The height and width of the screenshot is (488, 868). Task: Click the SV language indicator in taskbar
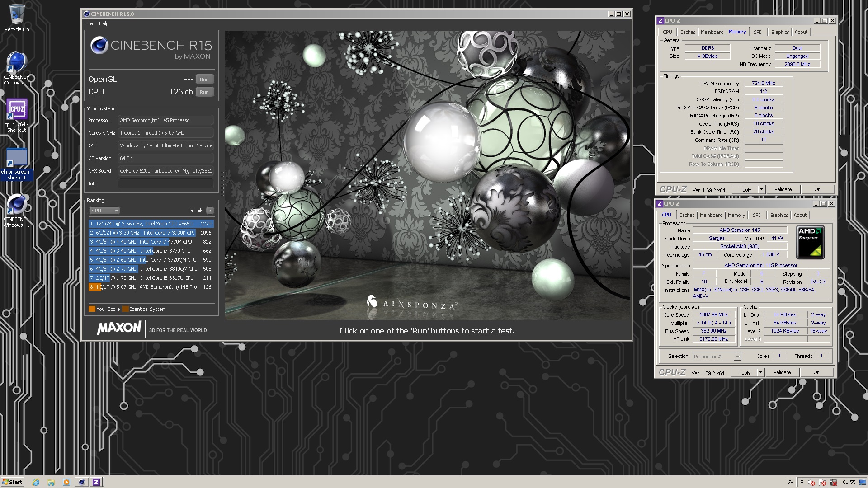point(790,482)
